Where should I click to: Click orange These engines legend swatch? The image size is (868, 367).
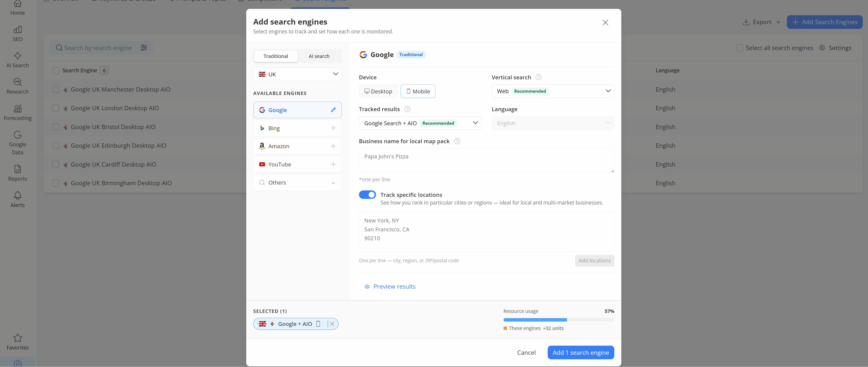pos(505,328)
